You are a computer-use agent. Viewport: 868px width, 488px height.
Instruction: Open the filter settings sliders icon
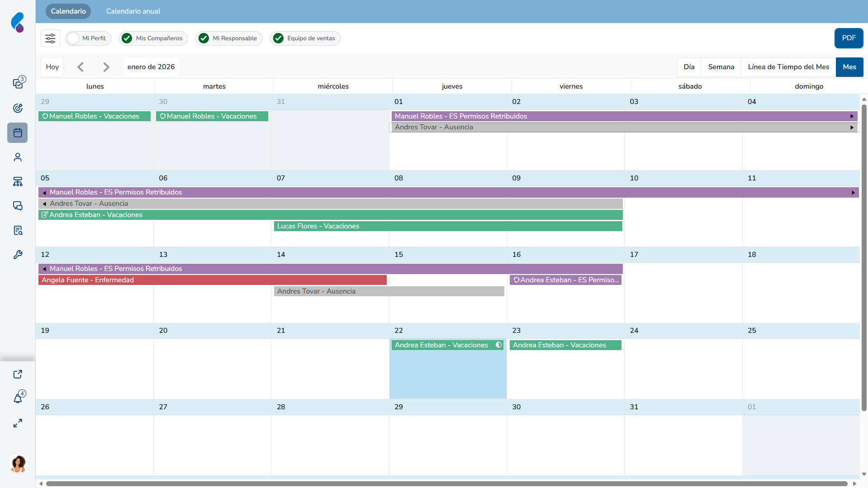pos(50,38)
